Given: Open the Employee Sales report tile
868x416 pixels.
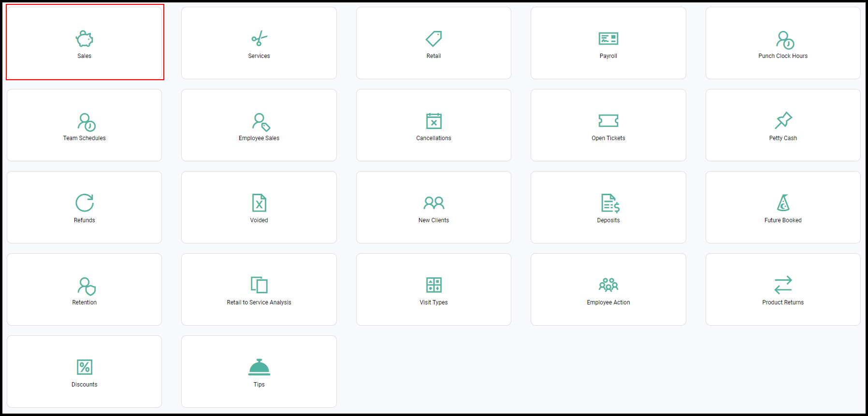Looking at the screenshot, I should point(259,125).
